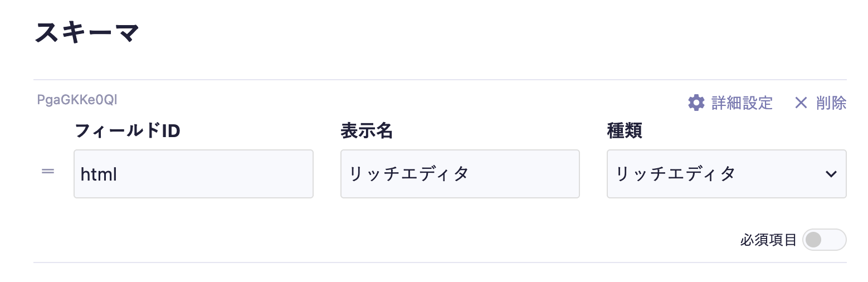Open the 詳細設定 gear icon
This screenshot has width=868, height=282.
click(x=696, y=103)
